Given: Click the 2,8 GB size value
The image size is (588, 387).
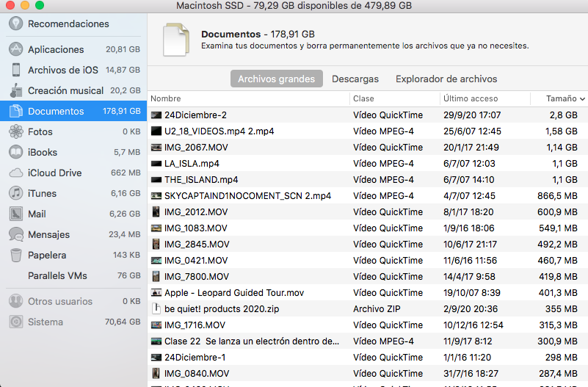Looking at the screenshot, I should 564,115.
